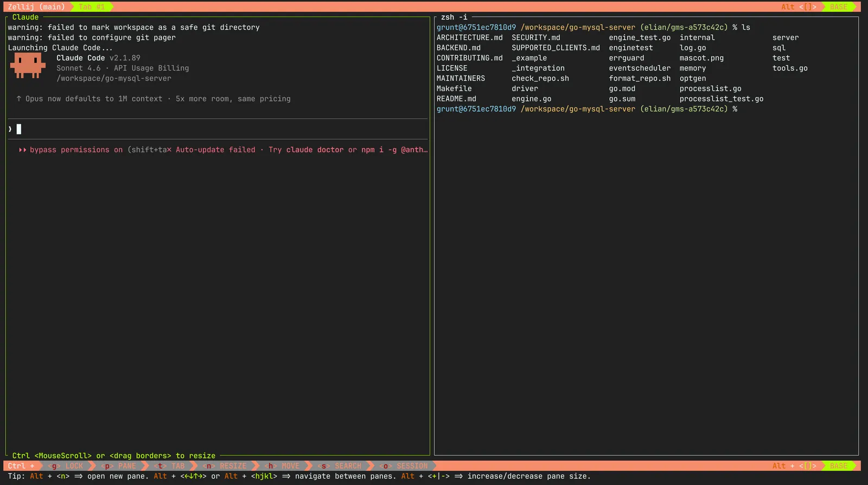Click the Tip line about opening new pane
The image size is (868, 485).
pos(299,476)
